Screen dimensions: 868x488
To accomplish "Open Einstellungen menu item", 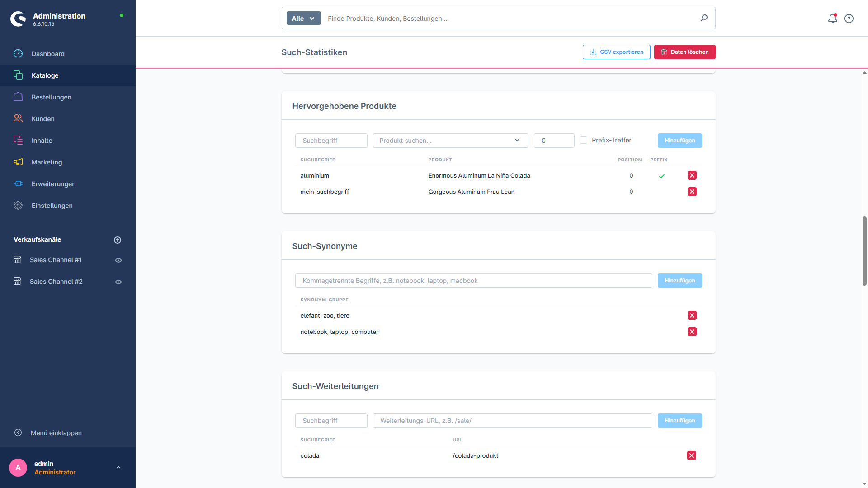I will pos(68,206).
